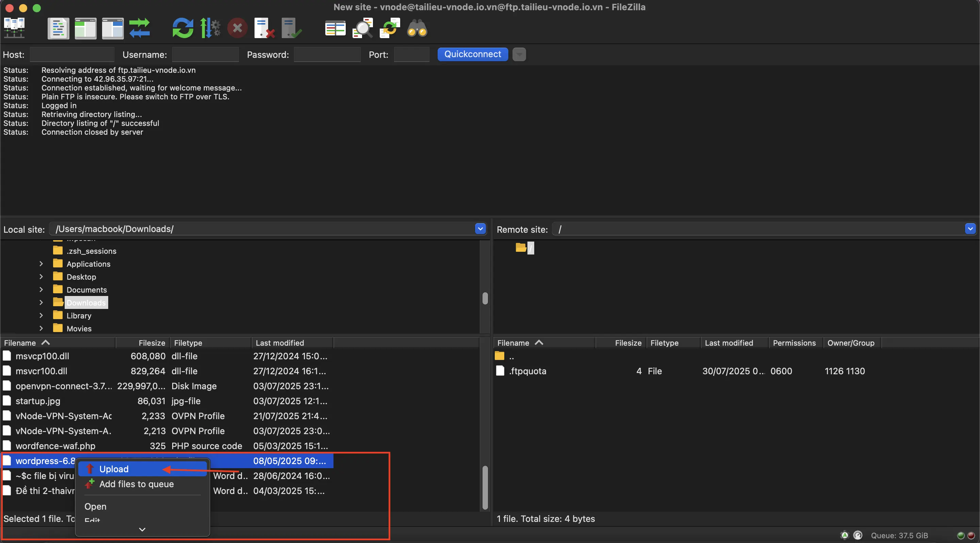Click the Local site path field
The image size is (980, 543).
tap(262, 229)
